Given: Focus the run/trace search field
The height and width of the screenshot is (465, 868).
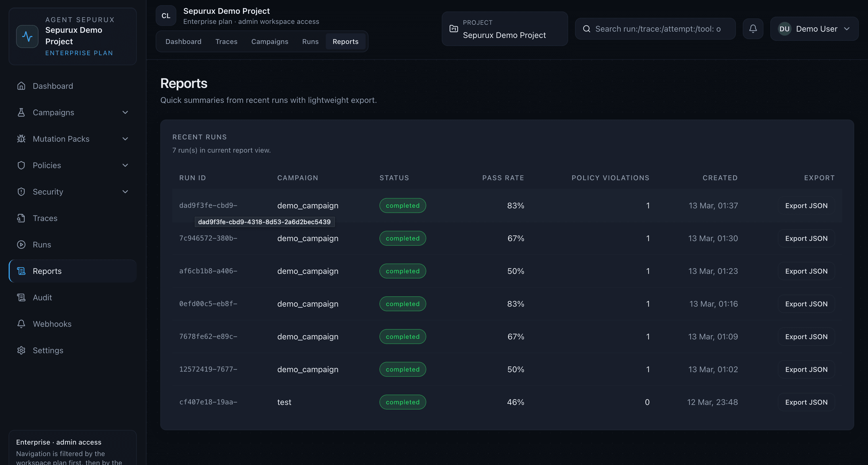Looking at the screenshot, I should tap(657, 29).
